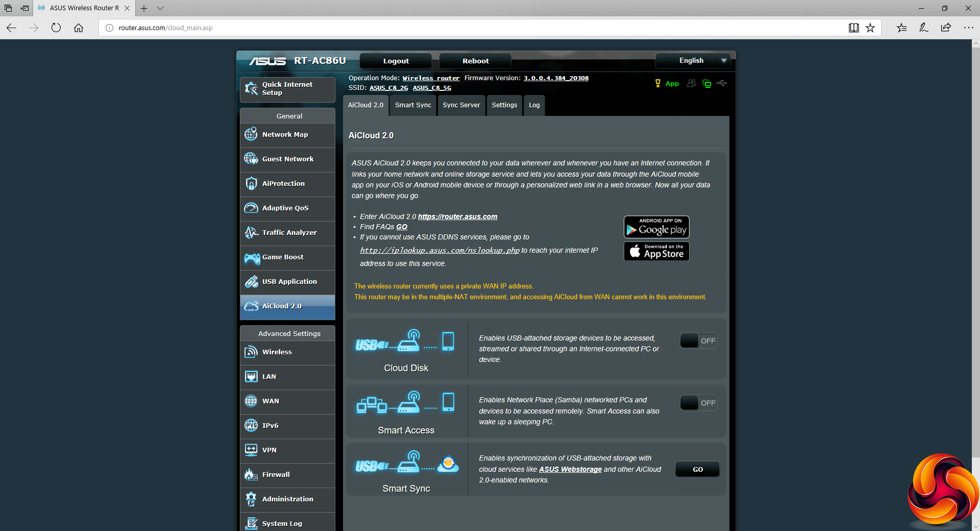Viewport: 980px width, 531px height.
Task: Click the green network status icon
Action: click(707, 83)
